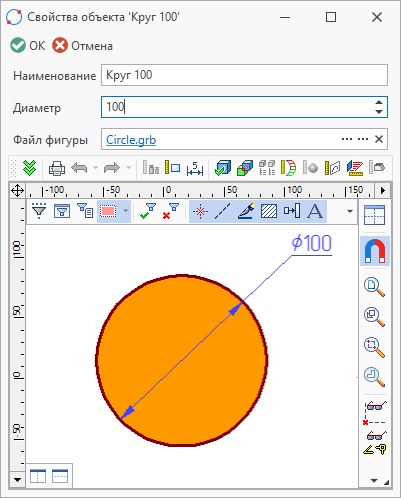401x498 pixels.
Task: Click into the Диаметр value field
Action: (238, 107)
